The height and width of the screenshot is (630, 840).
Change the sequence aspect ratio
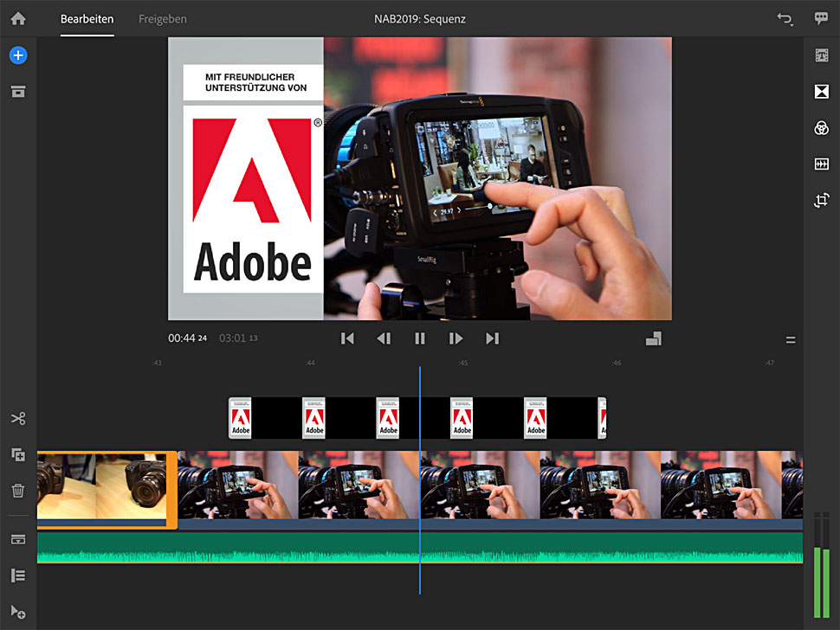coord(654,338)
